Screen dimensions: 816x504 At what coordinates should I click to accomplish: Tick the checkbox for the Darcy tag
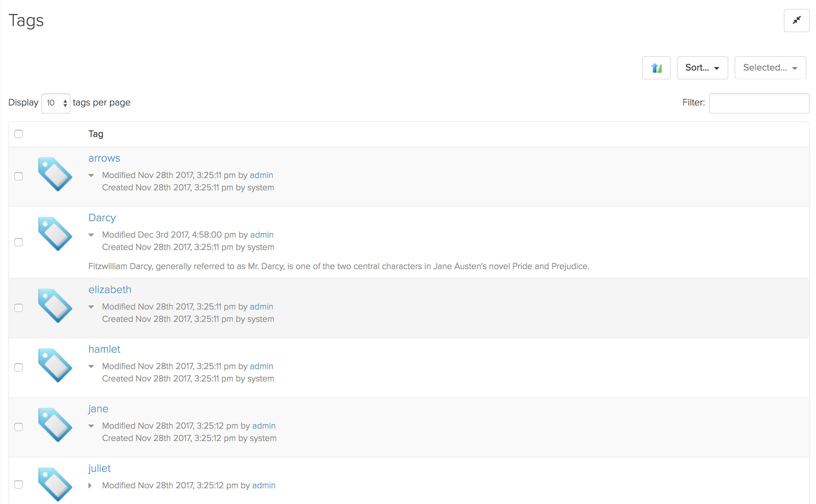[x=18, y=242]
